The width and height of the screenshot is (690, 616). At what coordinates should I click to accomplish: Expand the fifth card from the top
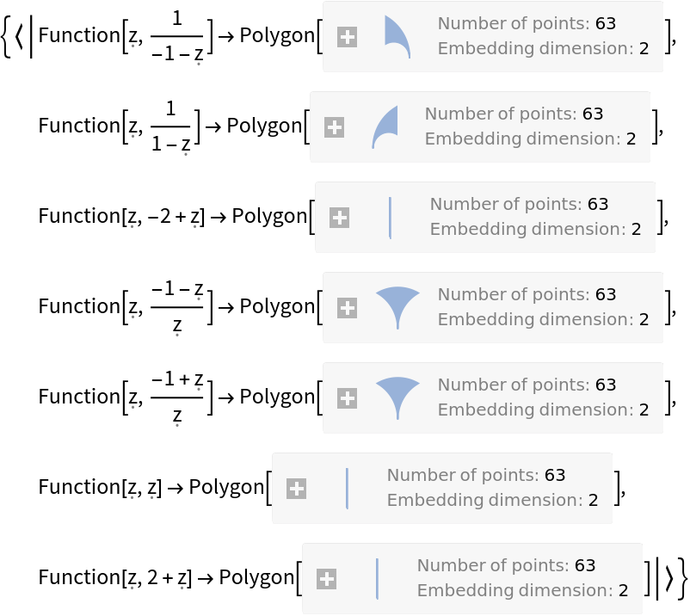pyautogui.click(x=347, y=398)
